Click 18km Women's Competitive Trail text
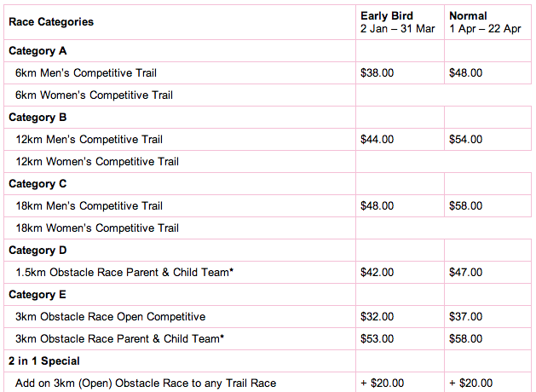Viewport: 536px width, 392px height. [x=97, y=228]
